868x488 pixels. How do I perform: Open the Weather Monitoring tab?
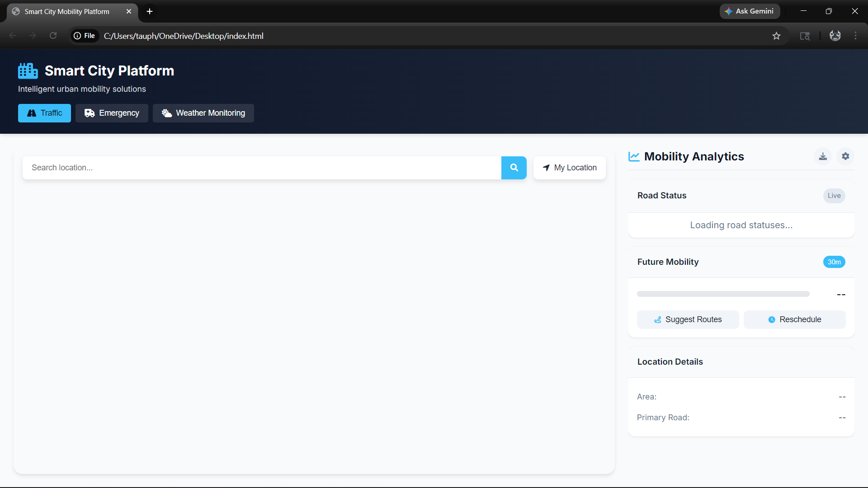203,113
